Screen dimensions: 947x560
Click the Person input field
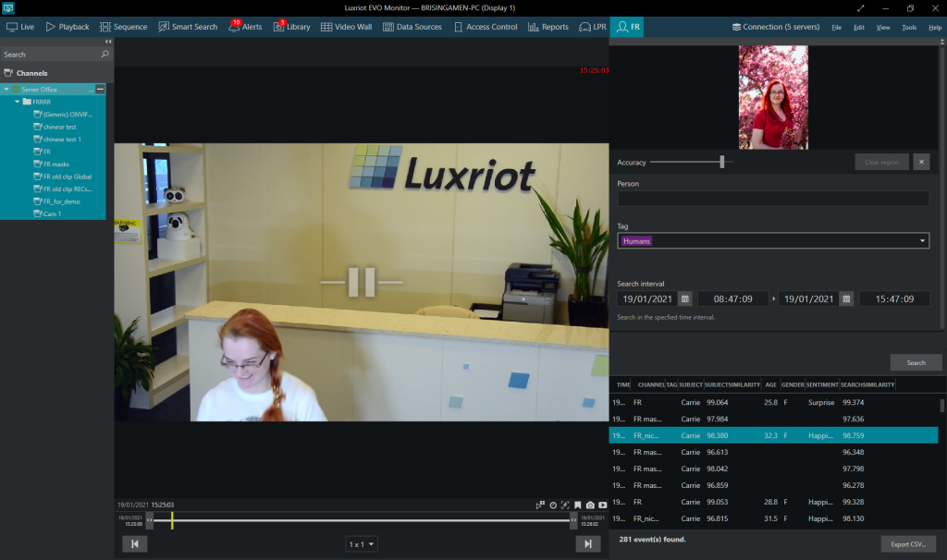coord(772,199)
